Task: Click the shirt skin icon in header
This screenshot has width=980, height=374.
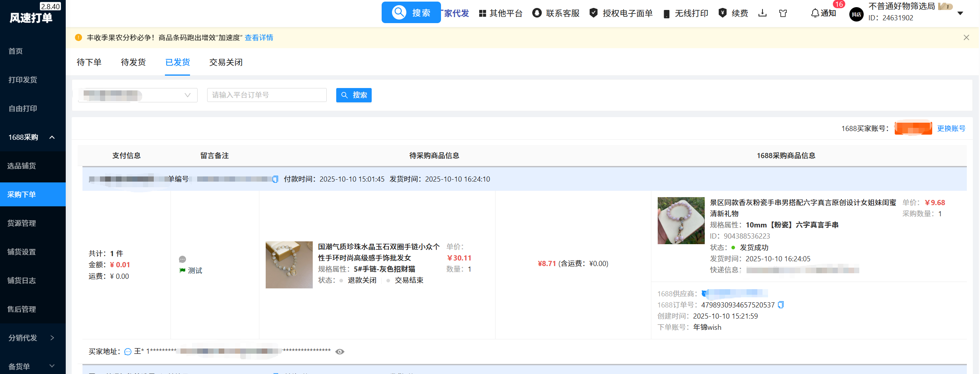Action: (x=783, y=13)
